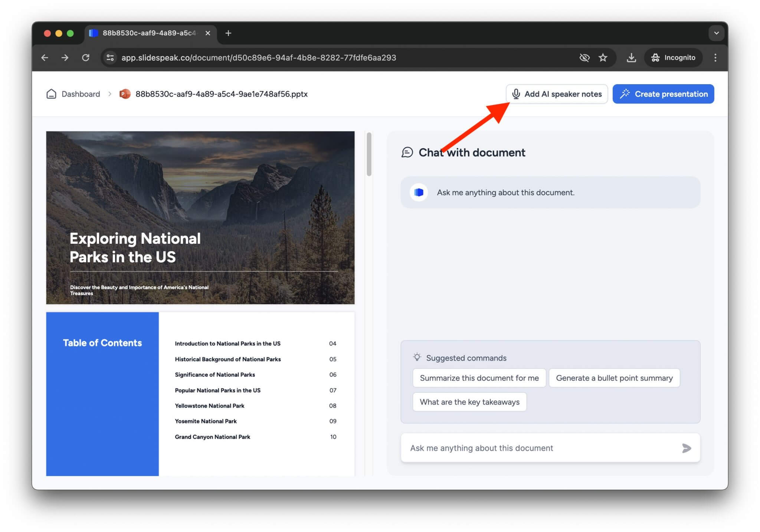Navigate to Dashboard via the breadcrumb link
760x532 pixels.
[80, 94]
